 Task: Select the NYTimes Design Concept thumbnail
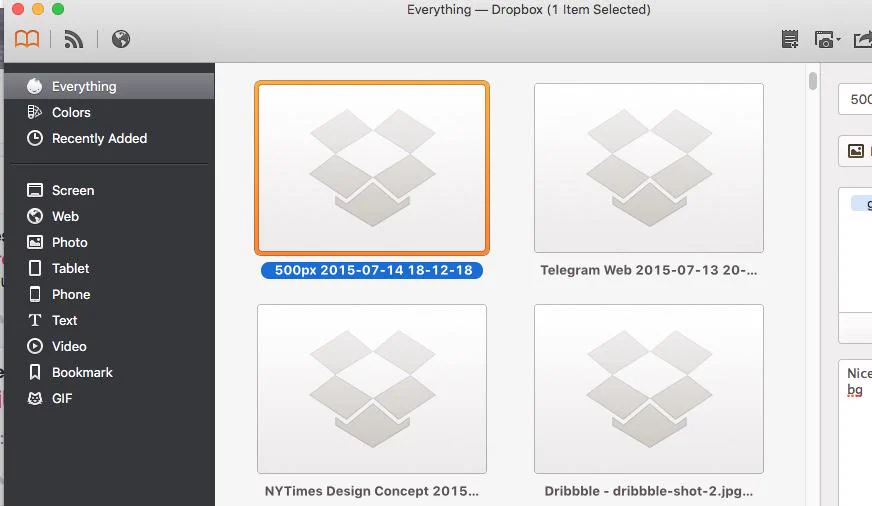click(x=372, y=389)
